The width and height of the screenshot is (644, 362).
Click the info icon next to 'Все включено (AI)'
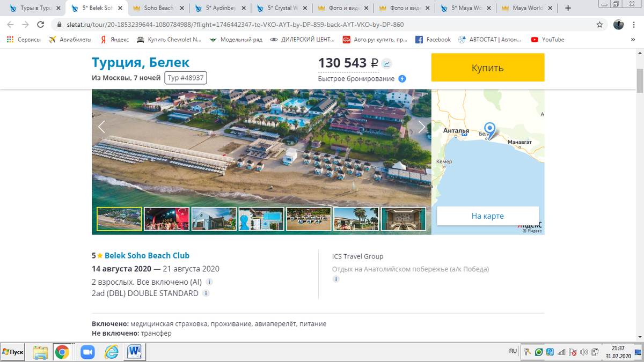pos(209,282)
